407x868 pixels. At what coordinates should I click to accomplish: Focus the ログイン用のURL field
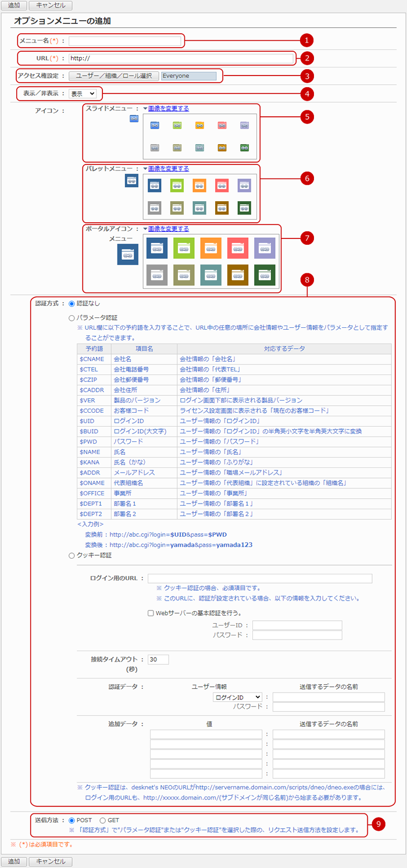(x=260, y=578)
